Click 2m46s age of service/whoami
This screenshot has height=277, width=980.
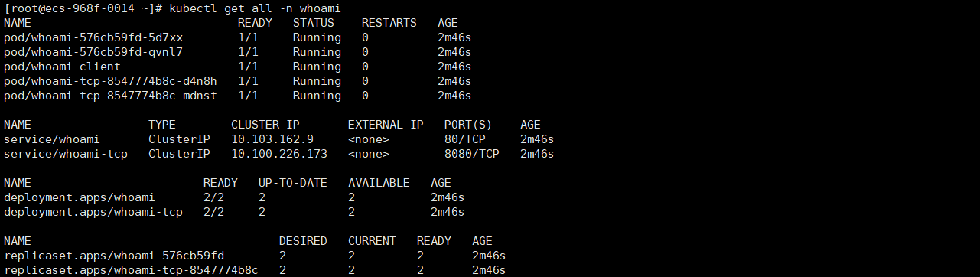point(537,139)
